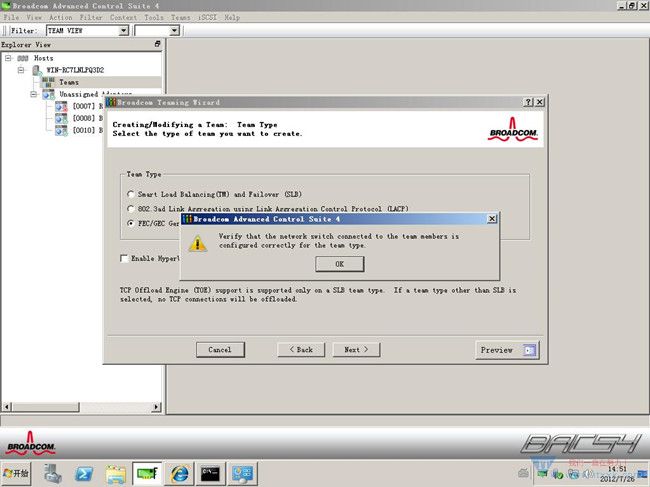
Task: Click the Explorer View pin button
Action: 158,44
